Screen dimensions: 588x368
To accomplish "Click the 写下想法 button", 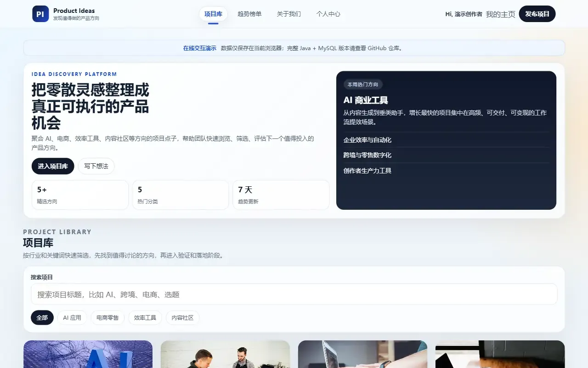I will point(96,166).
